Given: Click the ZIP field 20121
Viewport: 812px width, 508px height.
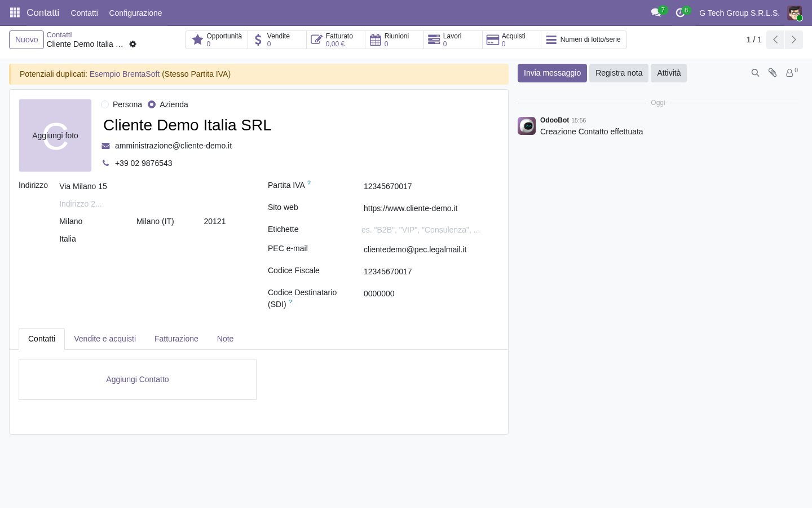Looking at the screenshot, I should 224,221.
